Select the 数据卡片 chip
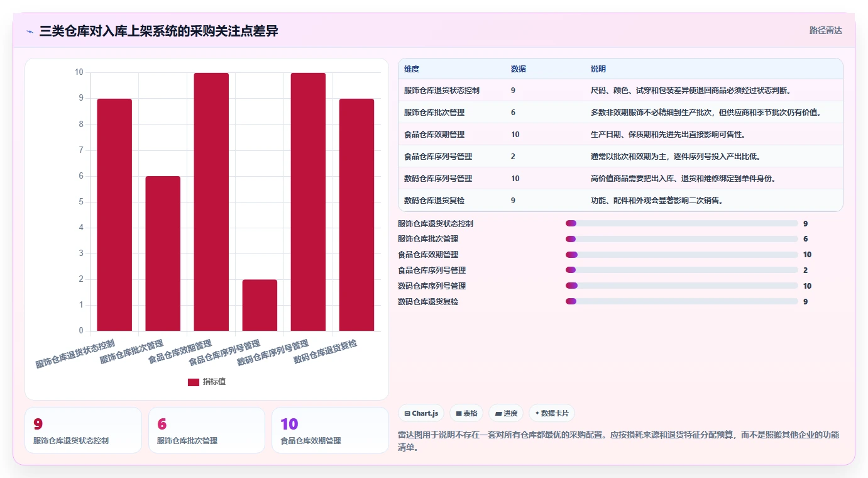This screenshot has width=868, height=478. click(552, 413)
